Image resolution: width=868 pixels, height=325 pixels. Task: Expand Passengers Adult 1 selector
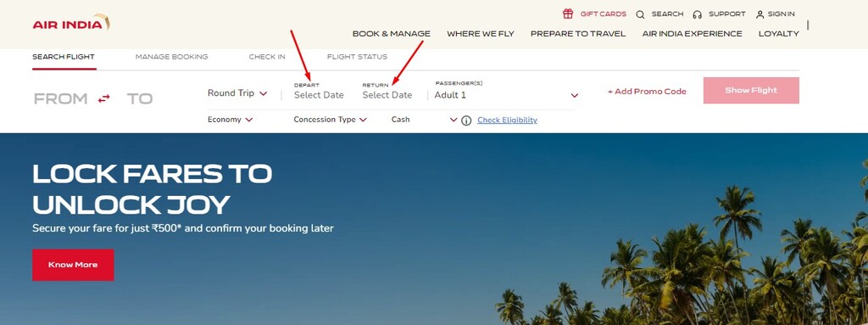506,95
